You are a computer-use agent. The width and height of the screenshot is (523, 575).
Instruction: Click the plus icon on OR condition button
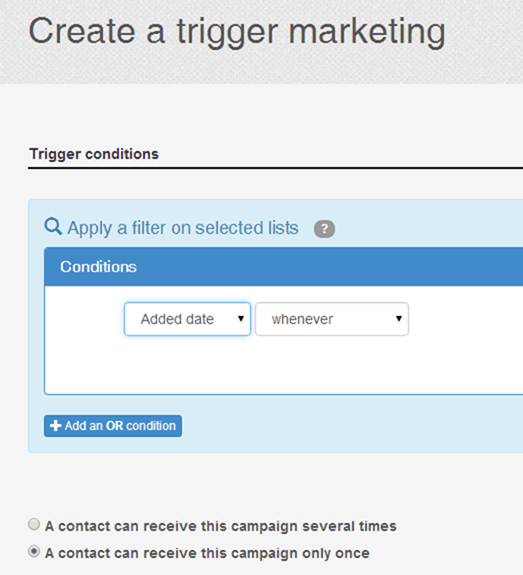click(55, 426)
